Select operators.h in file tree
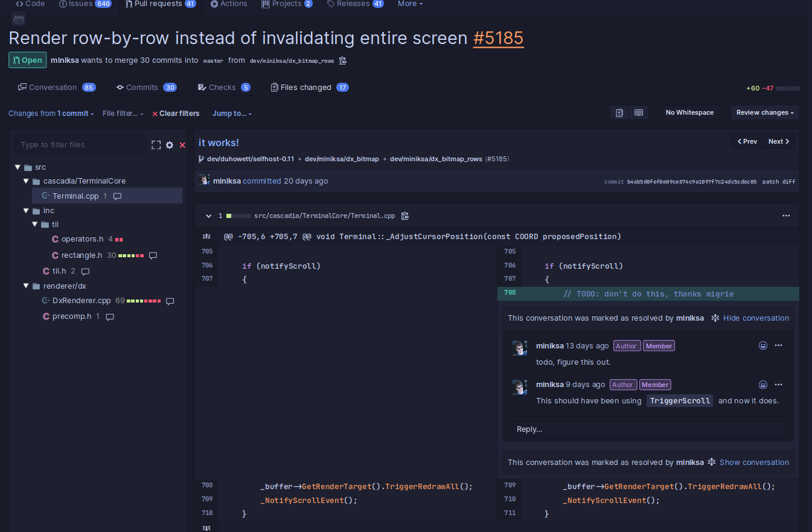This screenshot has width=812, height=532. (83, 239)
